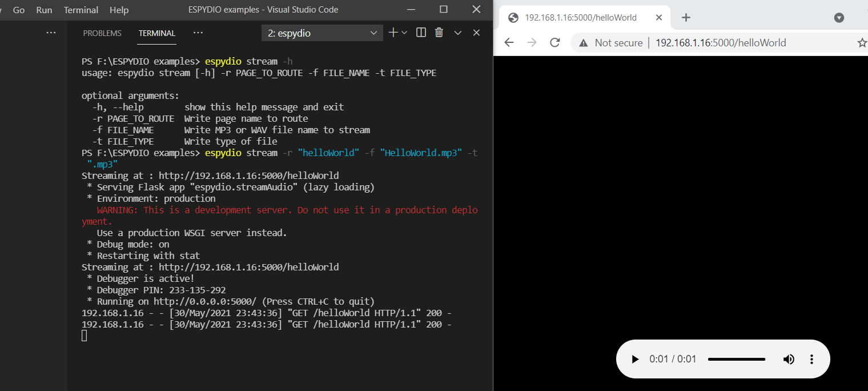Open sidebar more actions ellipsis
The image size is (868, 391).
coord(51,33)
